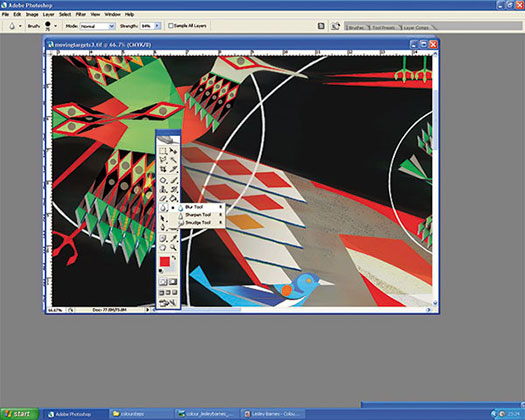525x420 pixels.
Task: Select the Zoom magnifier tool
Action: (173, 248)
